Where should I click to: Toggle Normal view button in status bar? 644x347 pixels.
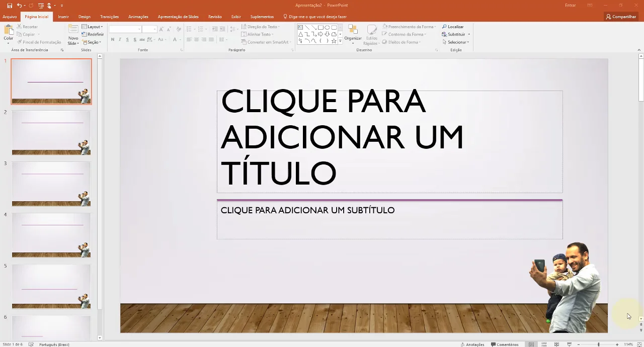pos(531,344)
